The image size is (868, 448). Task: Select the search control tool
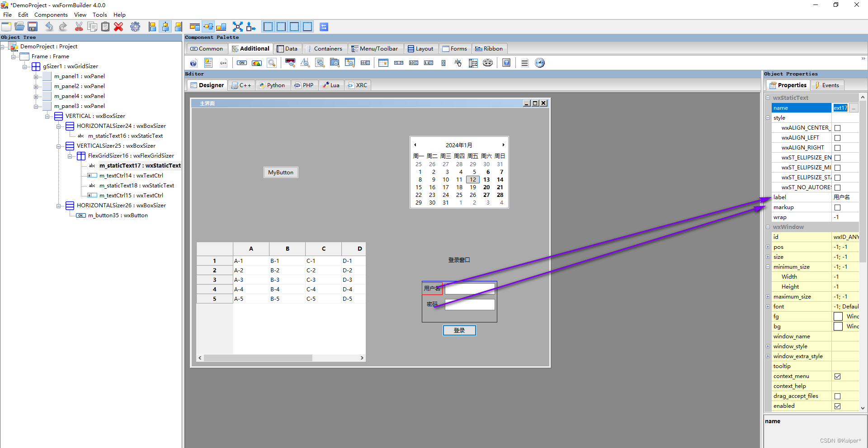point(272,63)
